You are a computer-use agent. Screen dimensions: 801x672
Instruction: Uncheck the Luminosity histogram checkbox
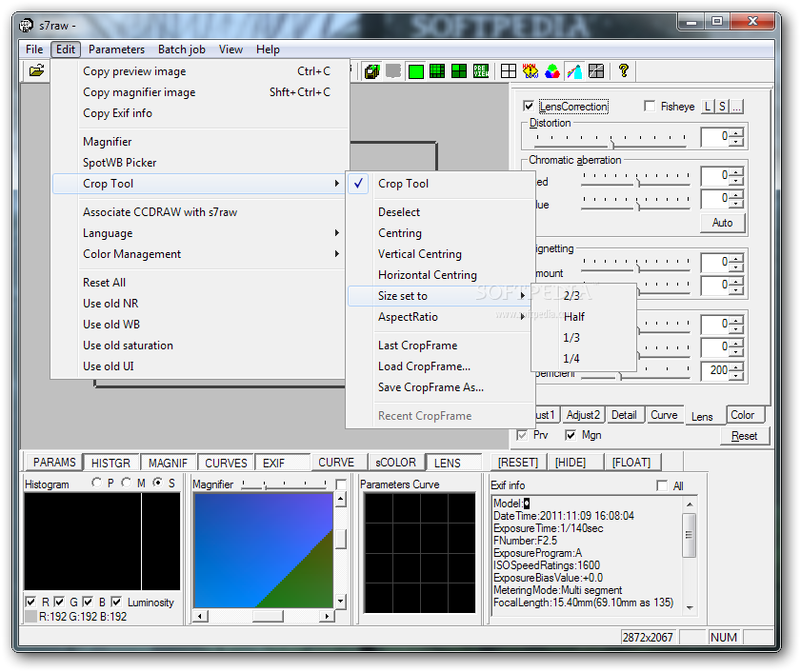pos(116,603)
